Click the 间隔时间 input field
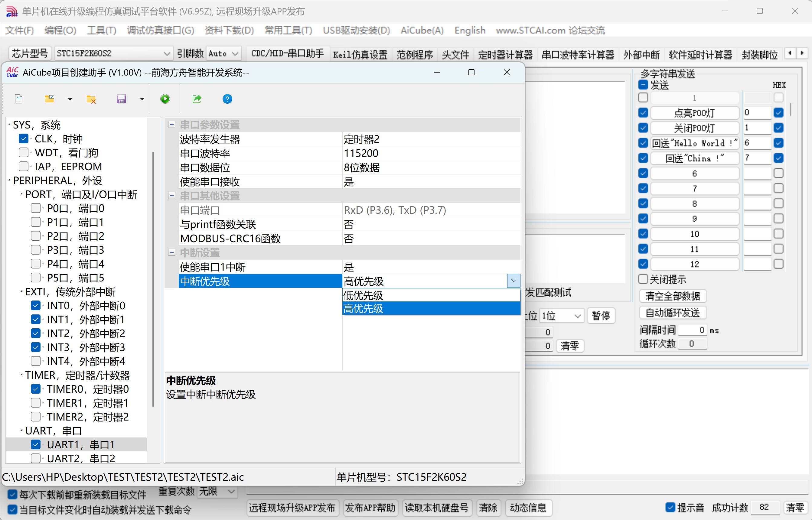The image size is (812, 520). pos(692,330)
